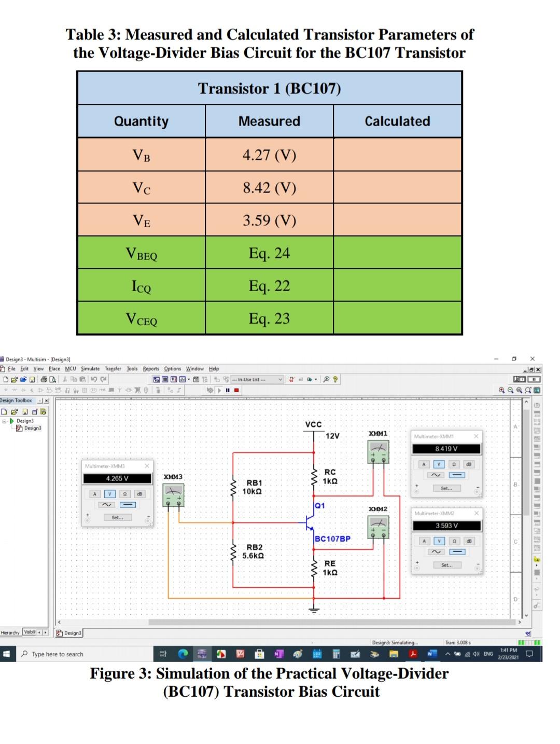Click the Set... button on multimeter XMM2
Image resolution: width=560 pixels, height=744 pixels.
(x=447, y=564)
